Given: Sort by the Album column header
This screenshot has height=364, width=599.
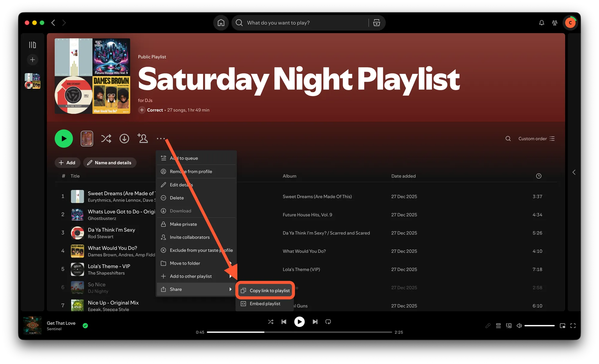Looking at the screenshot, I should click(x=289, y=176).
